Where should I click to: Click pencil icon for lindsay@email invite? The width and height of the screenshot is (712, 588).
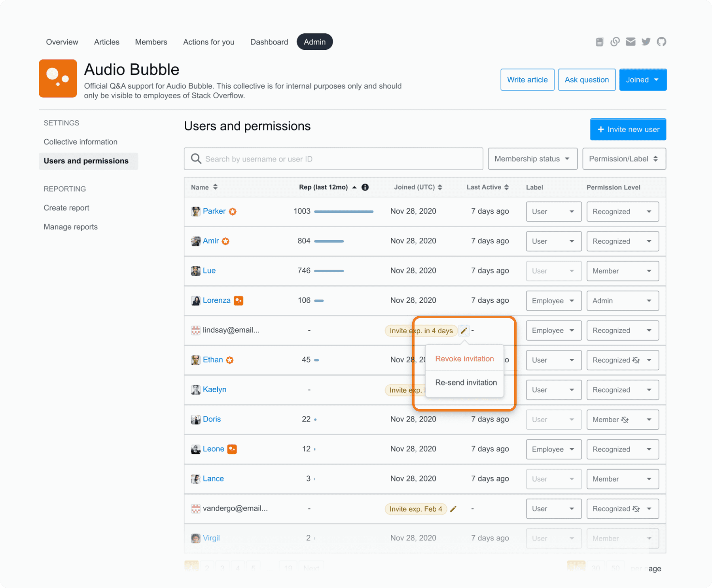tap(464, 330)
